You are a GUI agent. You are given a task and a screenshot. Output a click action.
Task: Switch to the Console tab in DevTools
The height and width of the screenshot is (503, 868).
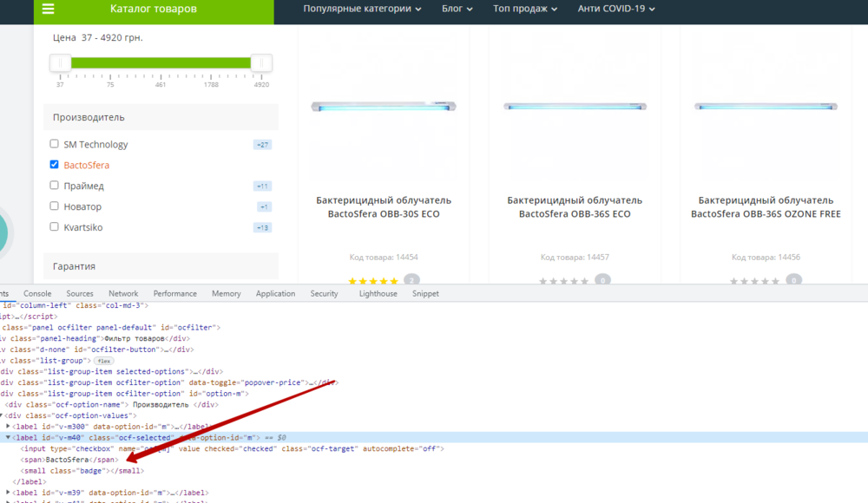[x=37, y=294]
